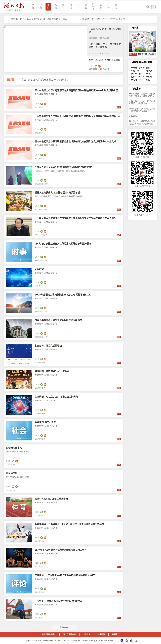Open the AI红包大战 article thumbnail
The height and width of the screenshot is (644, 161).
point(19,405)
